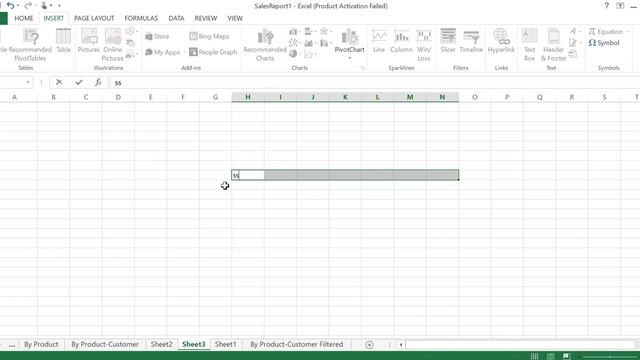640x360 pixels.
Task: Insert a pie or doughnut chart
Action: (294, 53)
